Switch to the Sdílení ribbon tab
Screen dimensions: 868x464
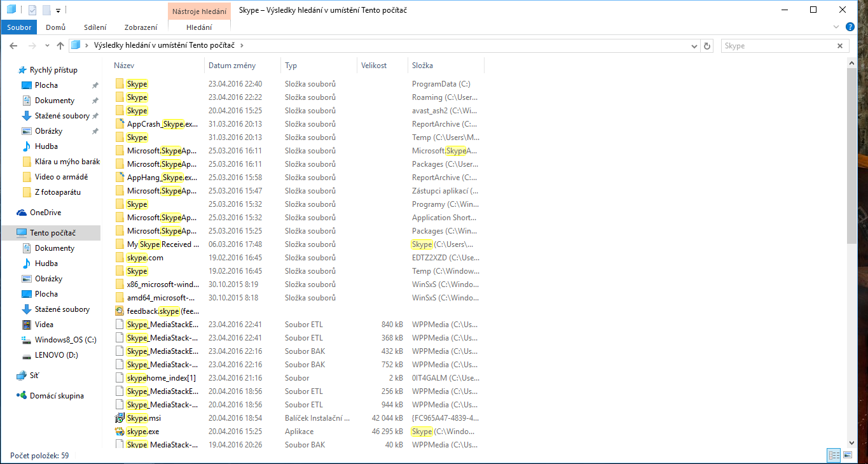tap(95, 27)
